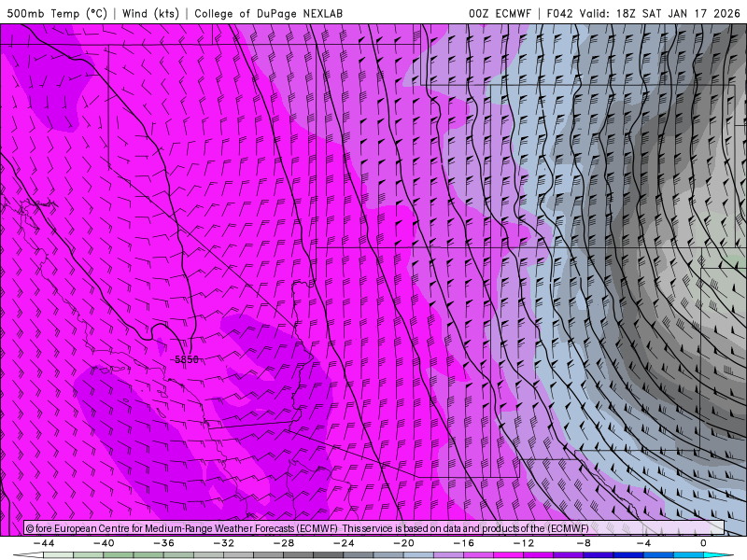Image resolution: width=747 pixels, height=560 pixels.
Task: Click the -44 color scale label
Action: click(x=44, y=543)
